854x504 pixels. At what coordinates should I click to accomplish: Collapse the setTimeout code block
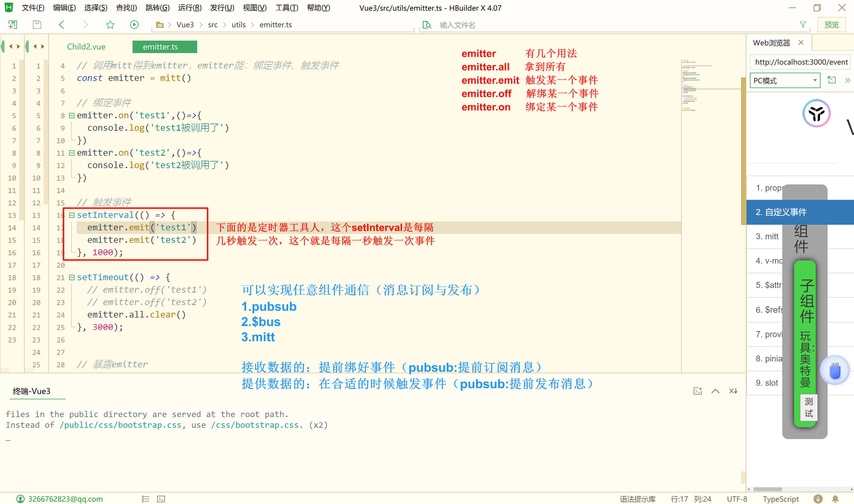[x=72, y=277]
